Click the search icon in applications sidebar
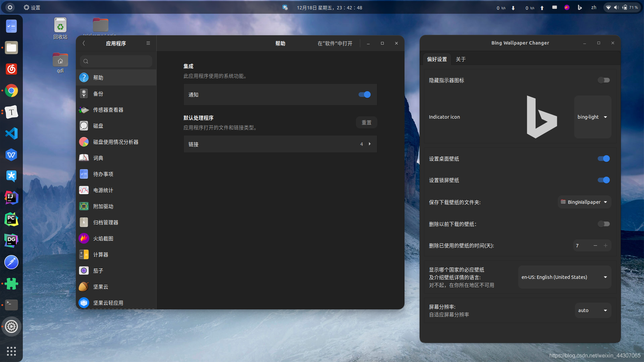Viewport: 644px width, 362px height. pyautogui.click(x=86, y=61)
